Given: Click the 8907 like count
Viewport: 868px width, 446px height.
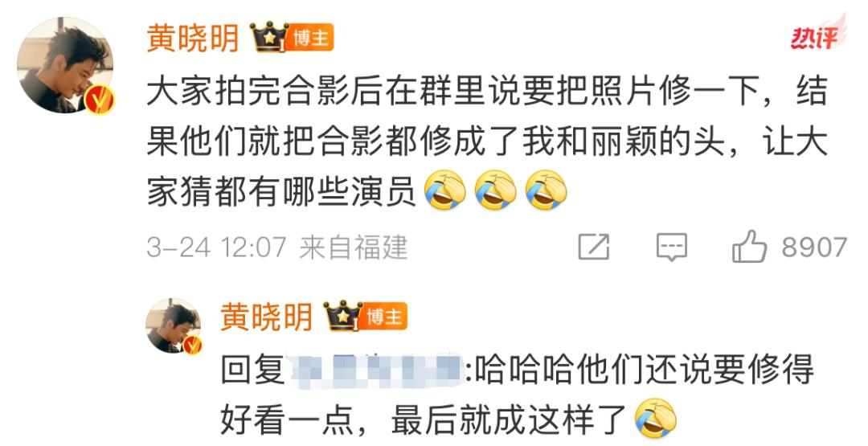Looking at the screenshot, I should pyautogui.click(x=813, y=247).
